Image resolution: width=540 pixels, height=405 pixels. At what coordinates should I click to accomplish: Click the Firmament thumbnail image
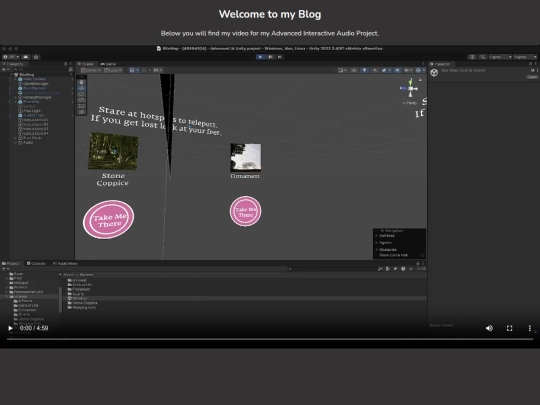pos(246,157)
